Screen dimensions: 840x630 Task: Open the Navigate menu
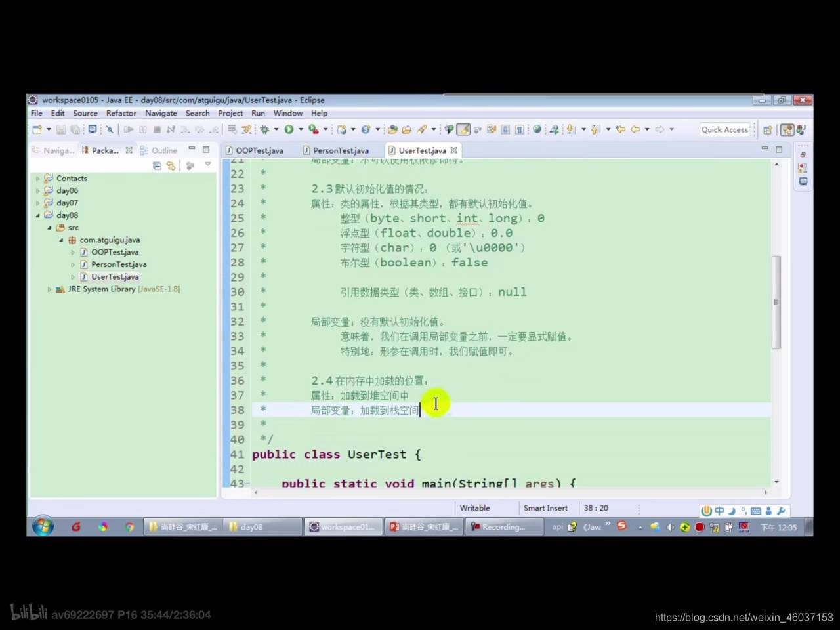click(x=161, y=113)
